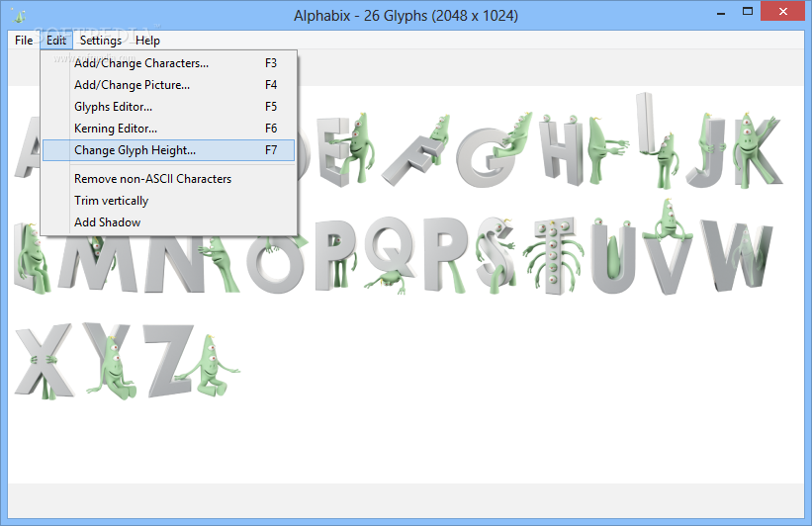812x526 pixels.
Task: Select the letter U glyph
Action: tap(613, 256)
